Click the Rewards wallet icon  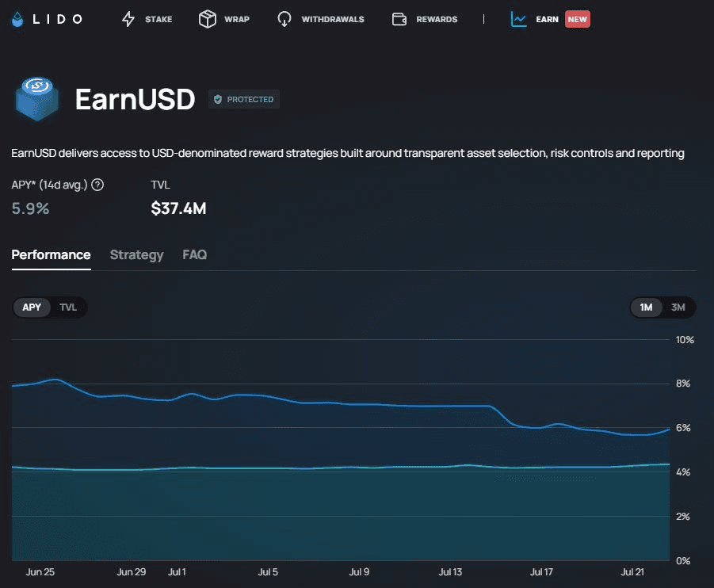[399, 19]
